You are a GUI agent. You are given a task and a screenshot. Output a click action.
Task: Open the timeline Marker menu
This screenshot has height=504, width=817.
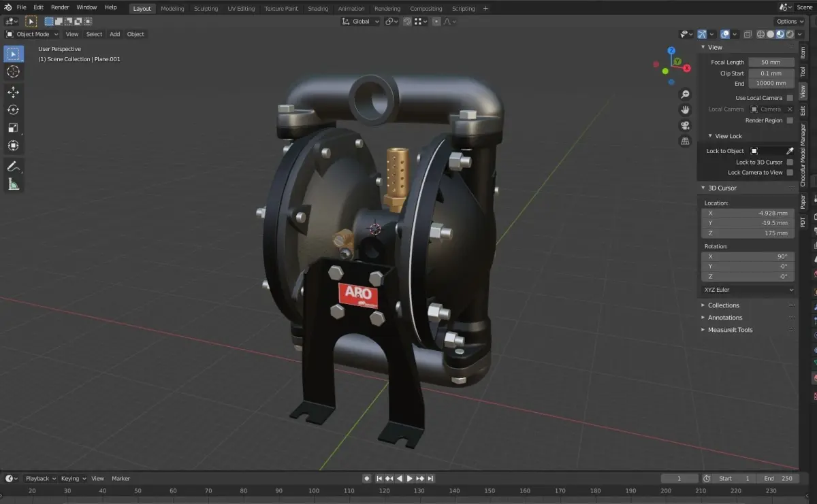(121, 478)
